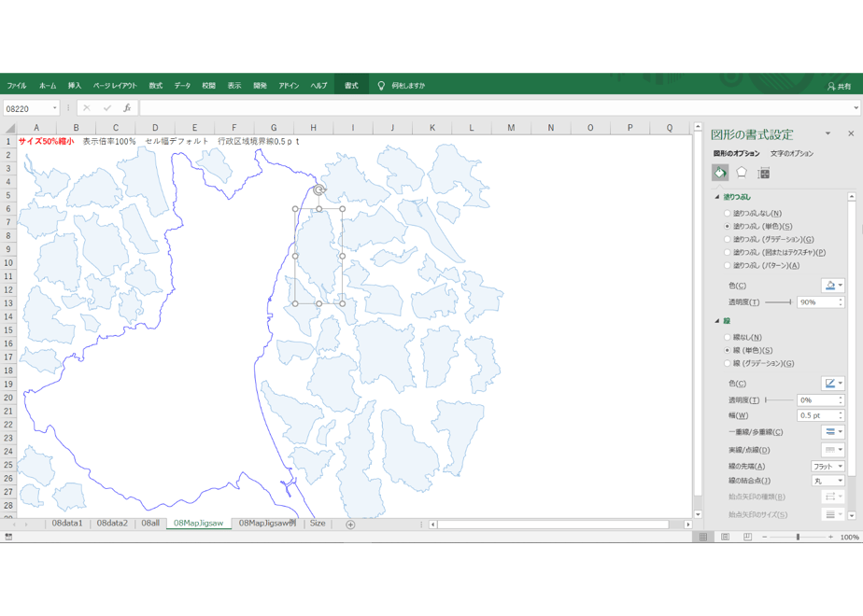Open the Effects pentagon icon tab
The height and width of the screenshot is (616, 863).
[x=742, y=173]
